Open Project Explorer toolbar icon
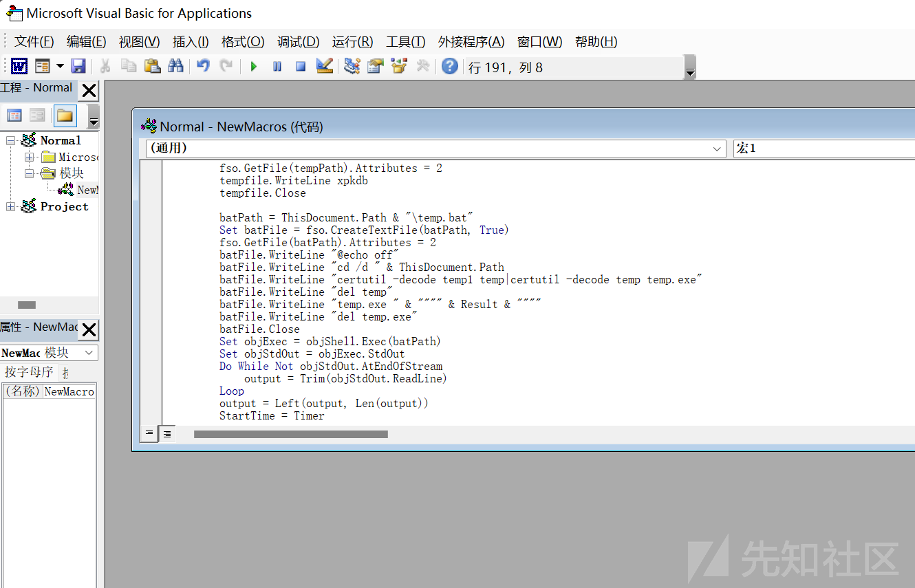 pyautogui.click(x=352, y=66)
